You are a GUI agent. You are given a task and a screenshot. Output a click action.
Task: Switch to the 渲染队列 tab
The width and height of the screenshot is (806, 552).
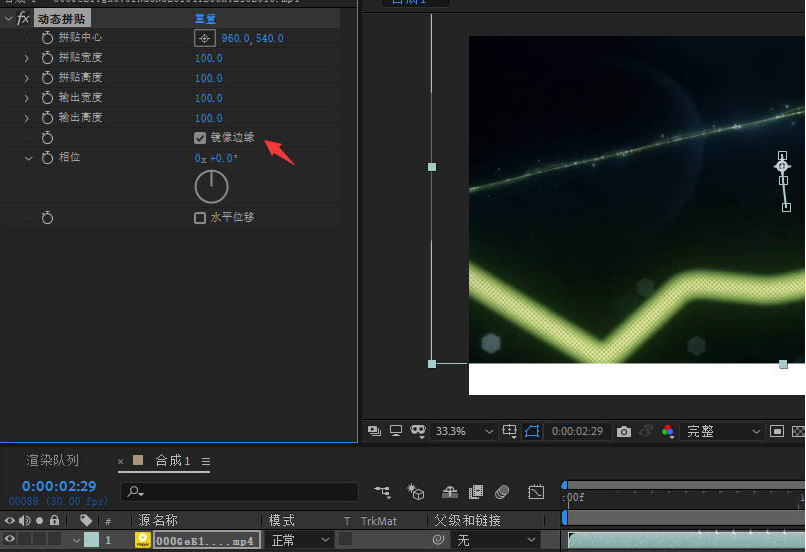click(x=52, y=461)
